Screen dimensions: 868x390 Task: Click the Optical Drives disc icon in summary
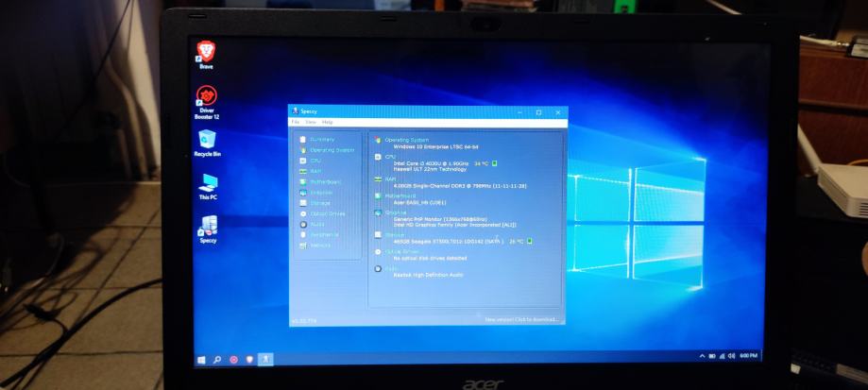coord(378,252)
